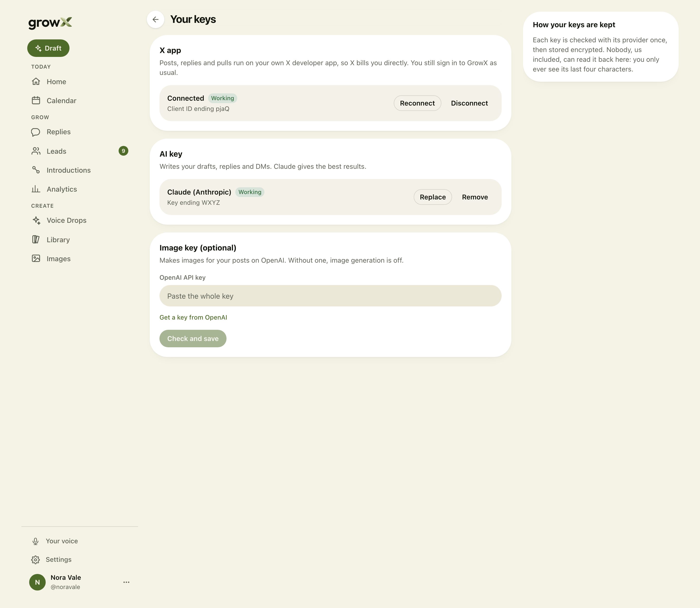
Task: Click the Leads count badge showing 9
Action: point(123,151)
